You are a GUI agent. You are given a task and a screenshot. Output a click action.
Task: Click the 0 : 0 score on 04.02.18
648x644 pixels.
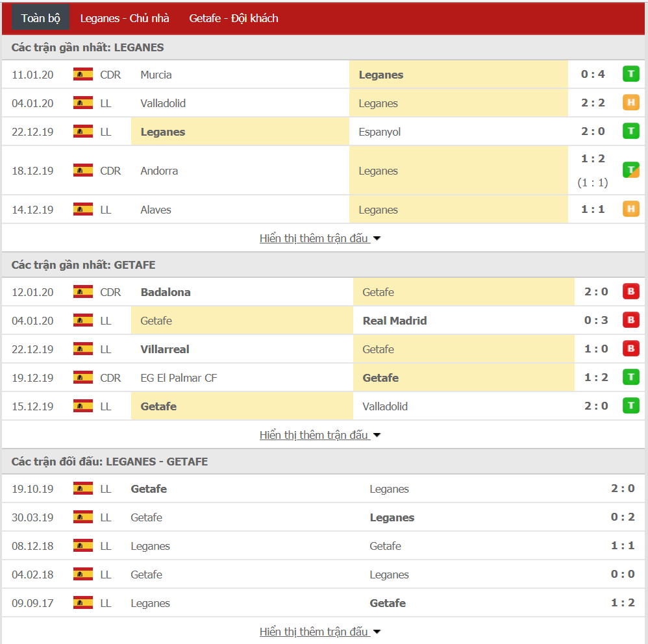tap(623, 574)
